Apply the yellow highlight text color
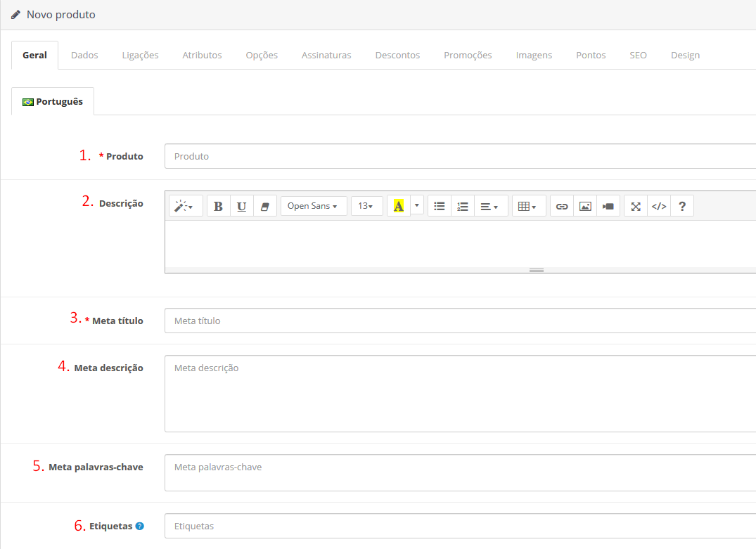Viewport: 756px width, 549px height. click(x=398, y=206)
